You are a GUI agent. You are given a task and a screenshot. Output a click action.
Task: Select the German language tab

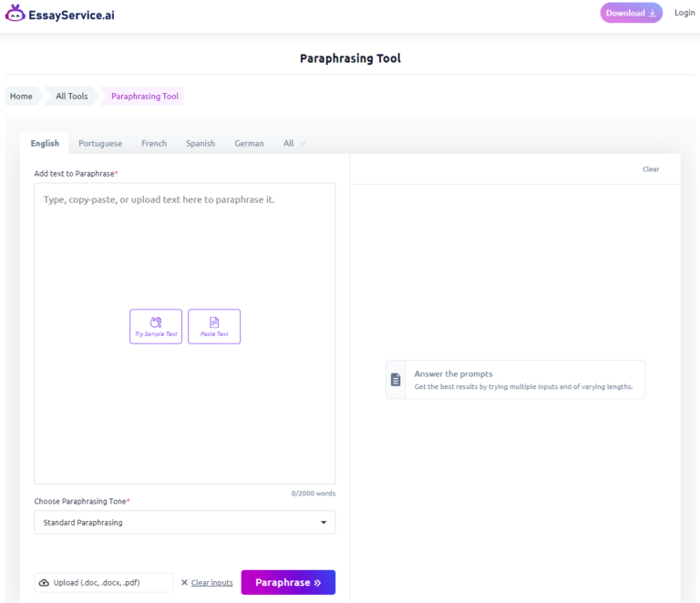click(249, 144)
